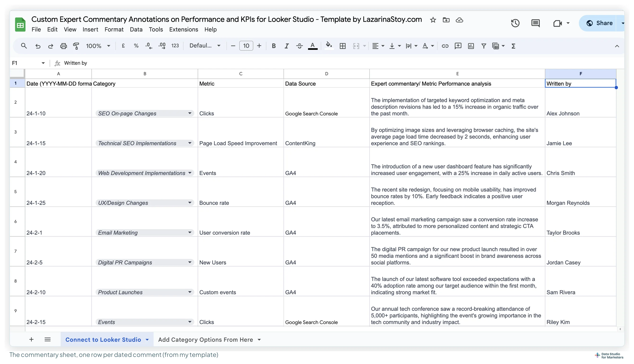Apply percent format icon

pyautogui.click(x=136, y=46)
